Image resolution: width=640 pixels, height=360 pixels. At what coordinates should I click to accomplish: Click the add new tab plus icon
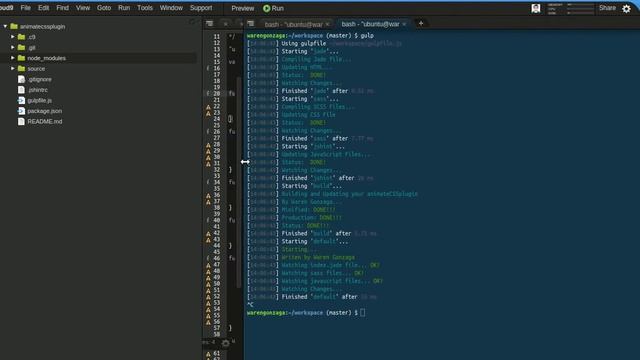point(421,23)
